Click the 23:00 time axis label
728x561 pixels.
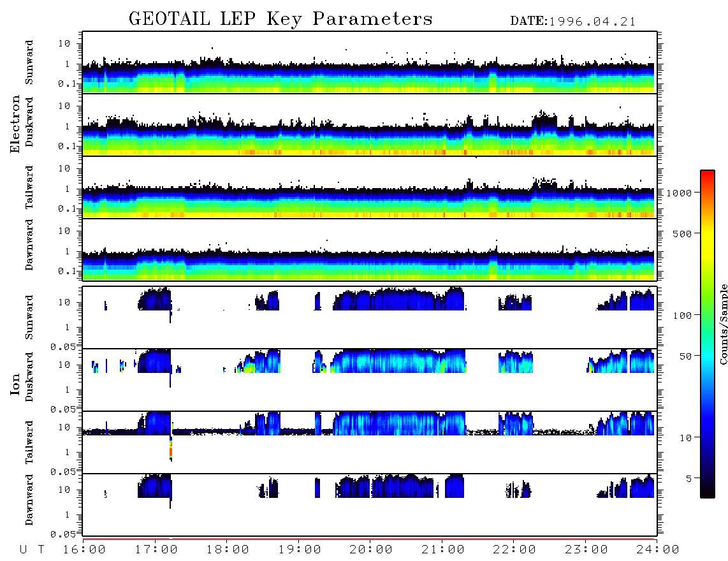point(586,550)
